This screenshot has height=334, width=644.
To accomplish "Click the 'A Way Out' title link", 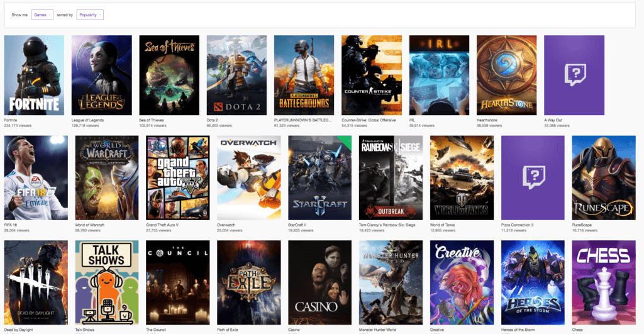I will (x=553, y=120).
